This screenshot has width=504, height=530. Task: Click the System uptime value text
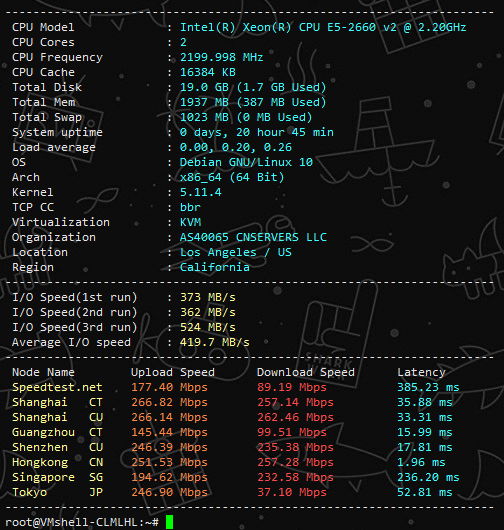point(257,132)
